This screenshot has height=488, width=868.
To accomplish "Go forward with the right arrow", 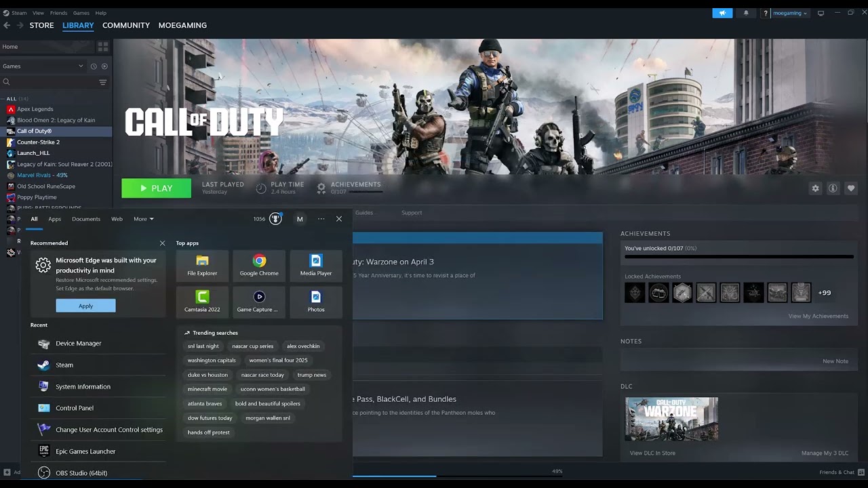I will point(20,25).
